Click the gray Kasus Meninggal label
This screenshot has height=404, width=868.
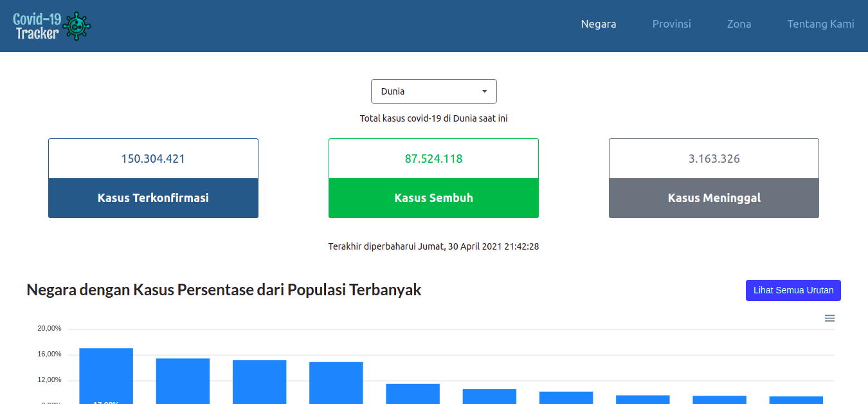coord(714,198)
